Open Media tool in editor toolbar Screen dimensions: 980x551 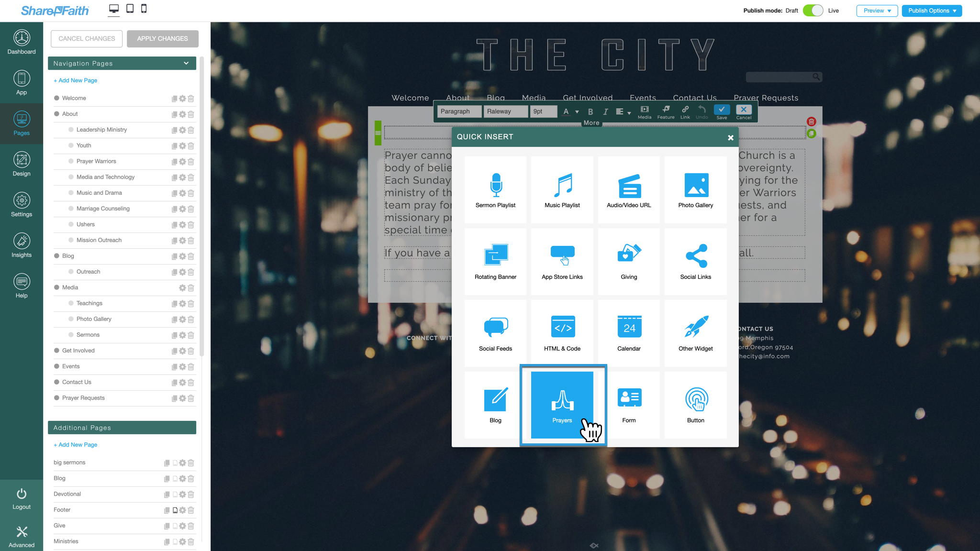(x=645, y=112)
